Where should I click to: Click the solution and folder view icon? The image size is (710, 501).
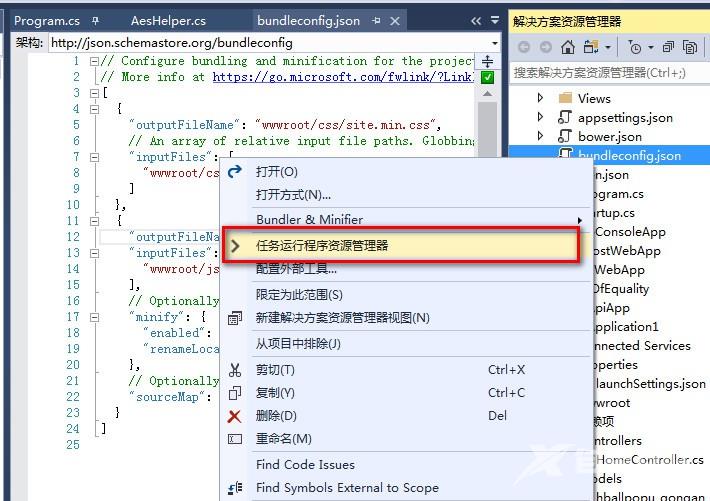(x=591, y=47)
